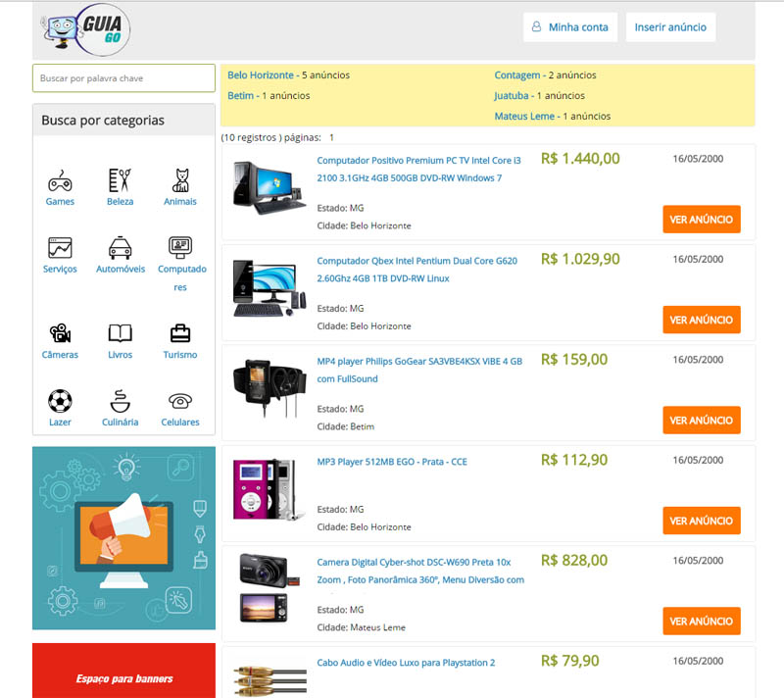This screenshot has height=698, width=784.
Task: Filter by Betim city link
Action: point(240,95)
